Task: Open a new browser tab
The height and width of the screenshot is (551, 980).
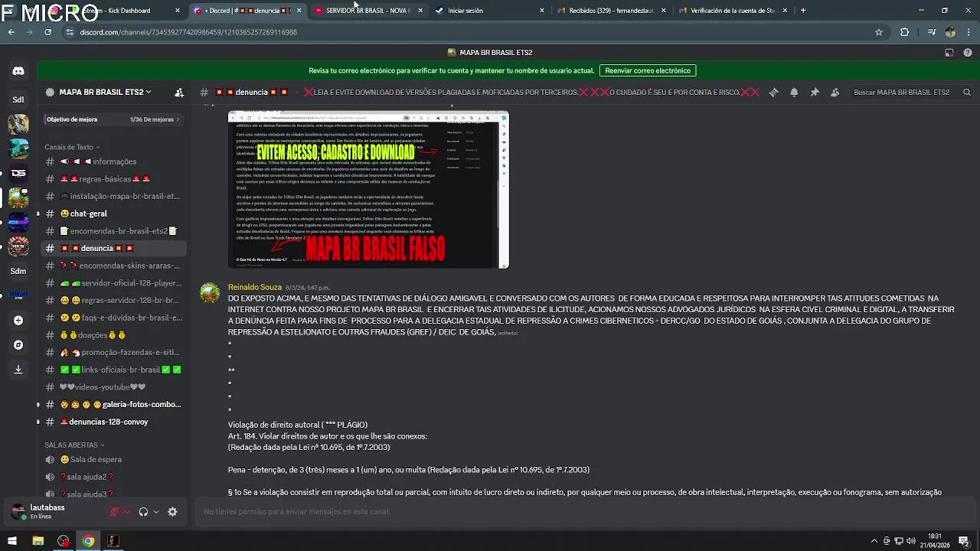Action: [x=803, y=11]
